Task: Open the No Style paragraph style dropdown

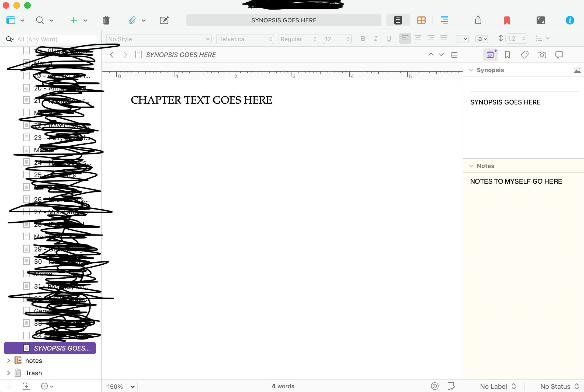Action: [x=159, y=39]
